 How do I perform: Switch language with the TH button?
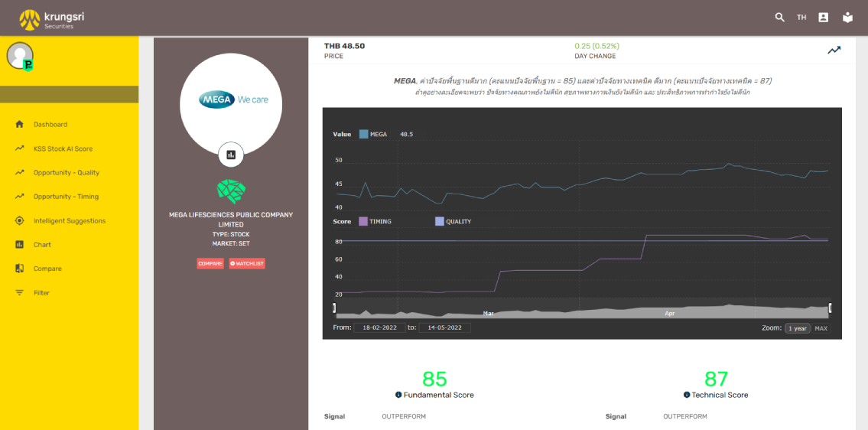coord(801,18)
